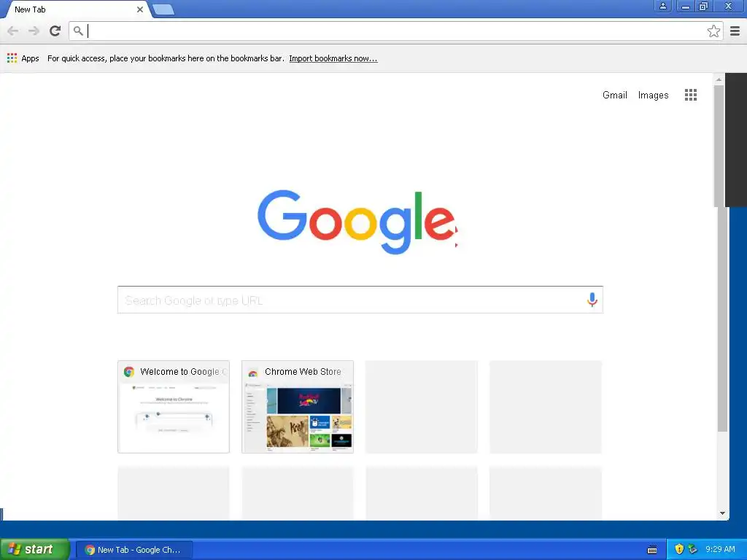Click the search magnifier in address bar
This screenshot has height=560, width=747.
[78, 31]
